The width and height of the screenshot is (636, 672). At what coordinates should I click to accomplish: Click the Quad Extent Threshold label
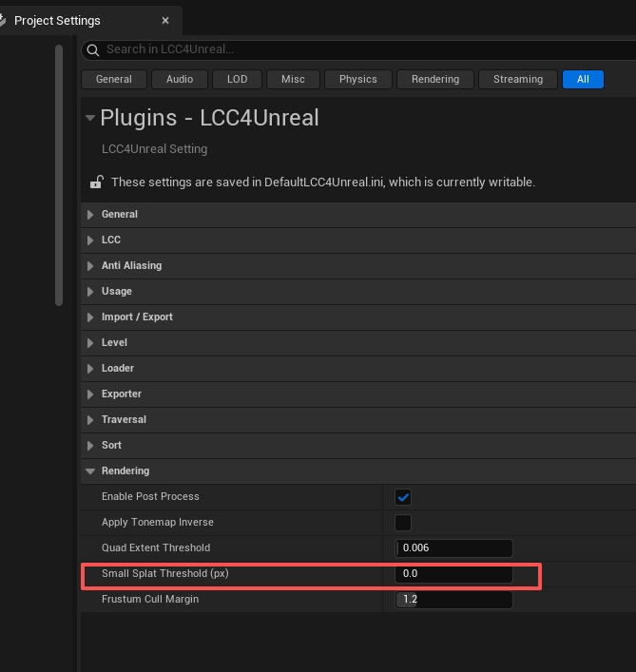156,547
